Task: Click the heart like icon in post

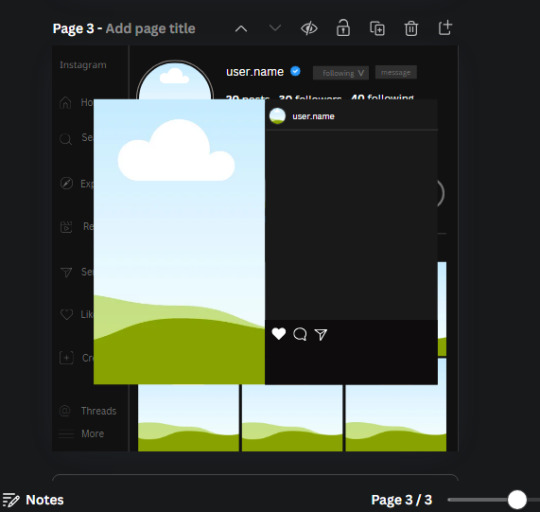Action: [279, 334]
